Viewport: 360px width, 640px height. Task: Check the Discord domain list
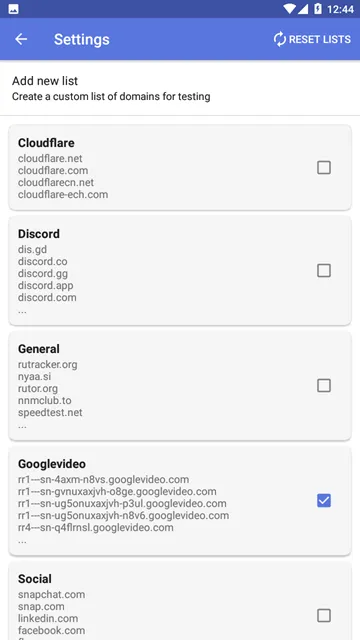pos(324,271)
